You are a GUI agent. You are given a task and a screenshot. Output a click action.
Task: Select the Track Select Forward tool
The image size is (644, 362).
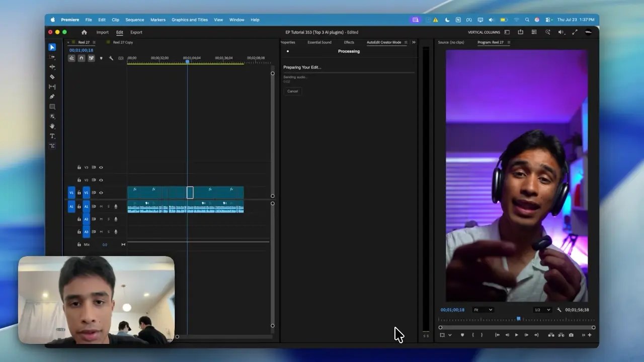[52, 57]
